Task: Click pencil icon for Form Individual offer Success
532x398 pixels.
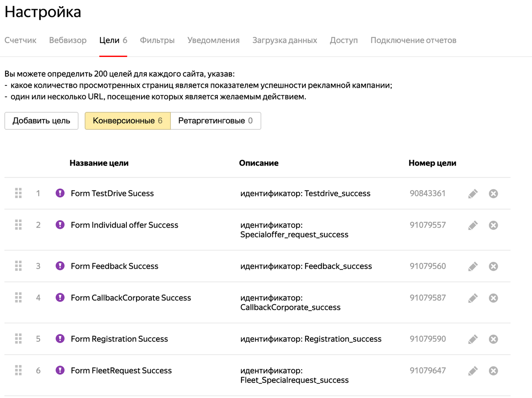Action: coord(473,225)
